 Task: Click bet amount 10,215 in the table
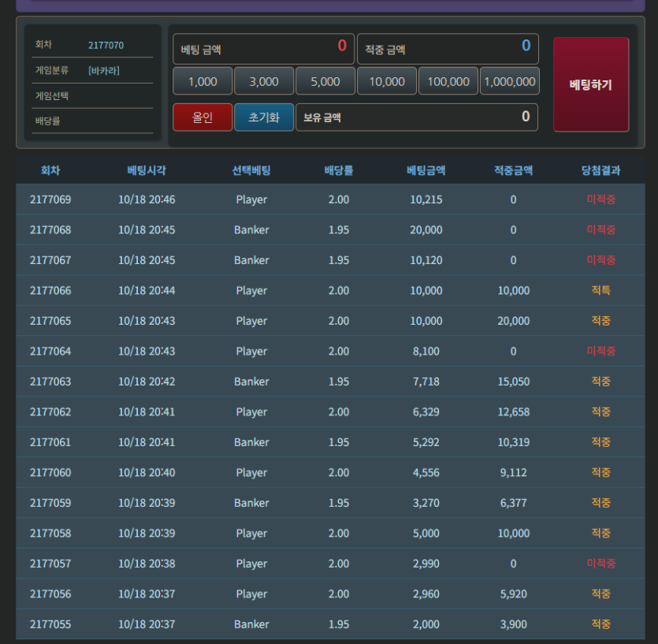pyautogui.click(x=426, y=199)
